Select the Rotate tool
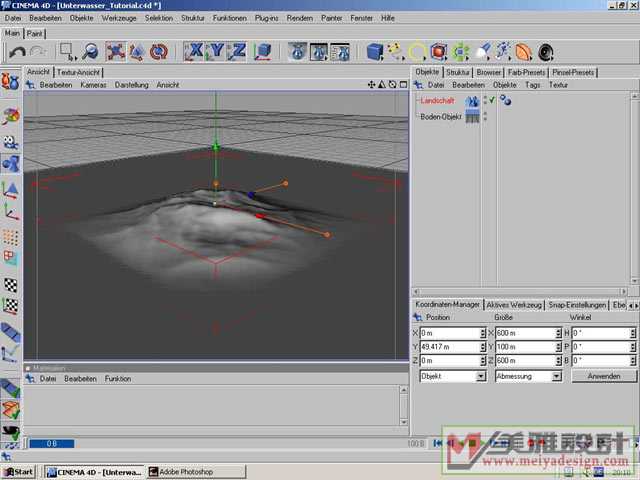Image resolution: width=640 pixels, height=480 pixels. pyautogui.click(x=158, y=52)
